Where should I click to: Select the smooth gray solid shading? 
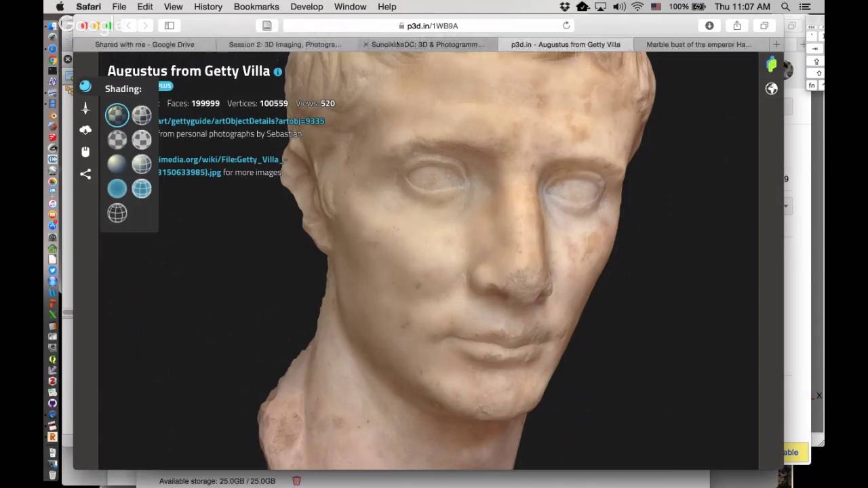coord(117,164)
